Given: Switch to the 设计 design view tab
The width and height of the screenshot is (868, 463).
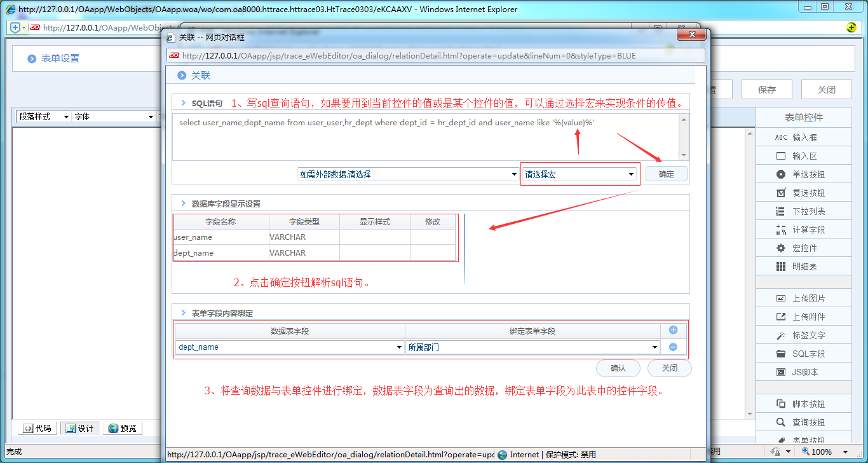Looking at the screenshot, I should [80, 429].
